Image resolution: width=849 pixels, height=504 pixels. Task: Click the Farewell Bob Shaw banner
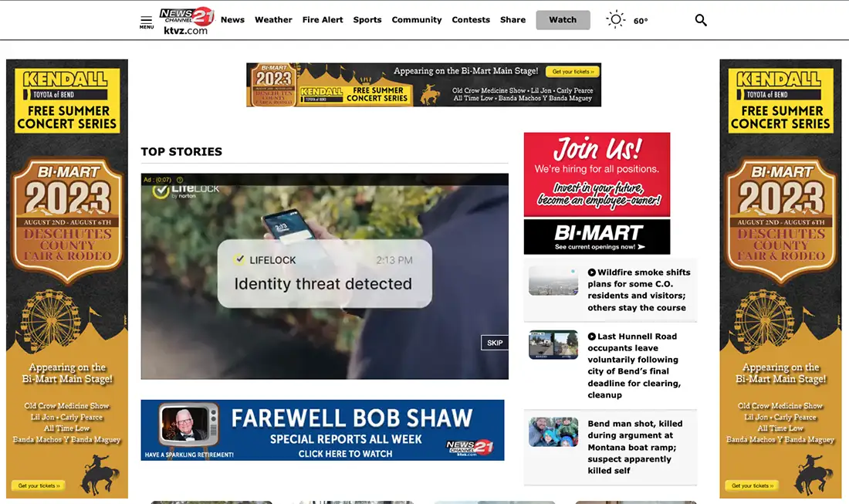tap(322, 431)
